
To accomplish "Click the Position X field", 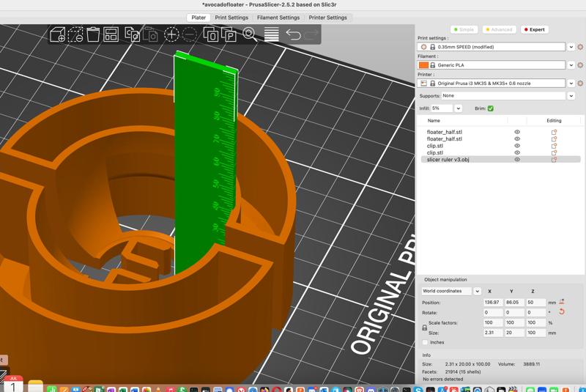I will [493, 303].
